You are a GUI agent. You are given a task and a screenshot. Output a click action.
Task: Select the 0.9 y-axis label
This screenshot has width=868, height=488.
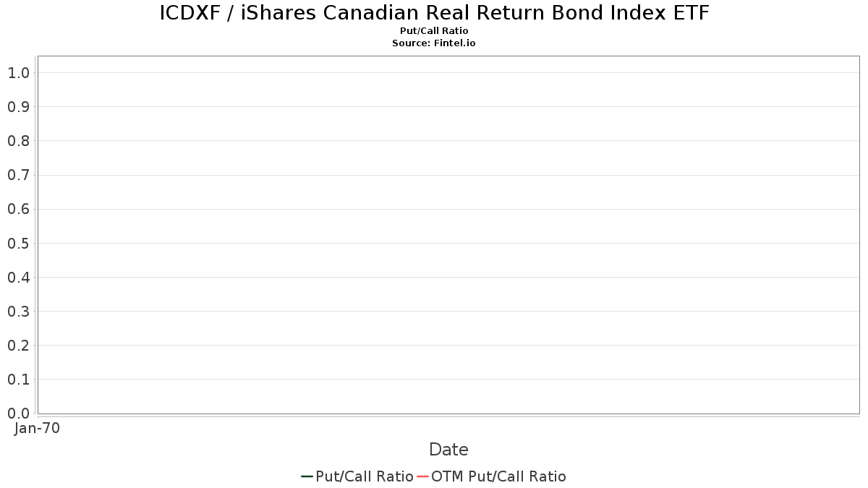(x=19, y=107)
